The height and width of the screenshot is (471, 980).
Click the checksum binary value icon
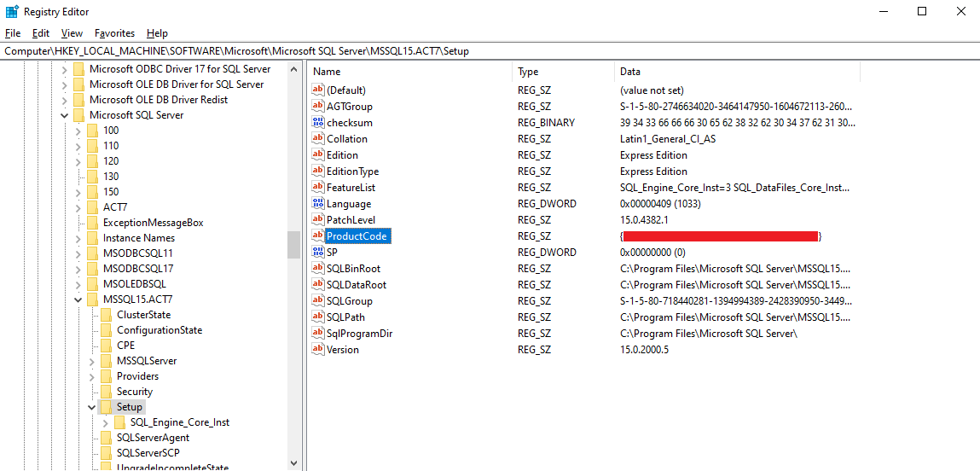[x=318, y=123]
